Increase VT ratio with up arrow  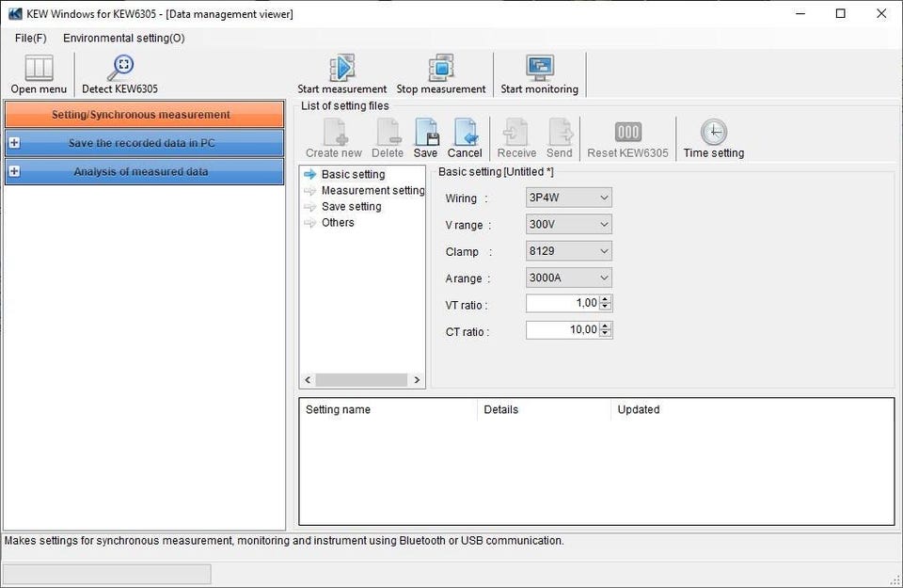[x=605, y=299]
